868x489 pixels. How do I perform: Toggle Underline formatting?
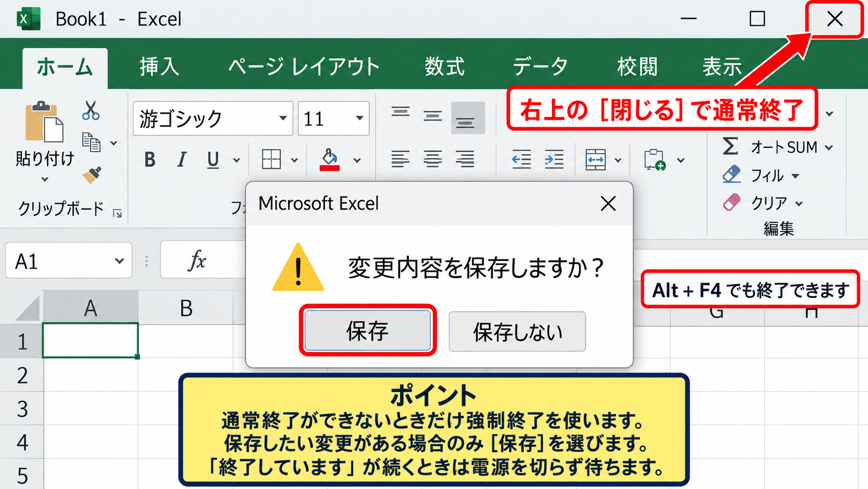tap(213, 160)
